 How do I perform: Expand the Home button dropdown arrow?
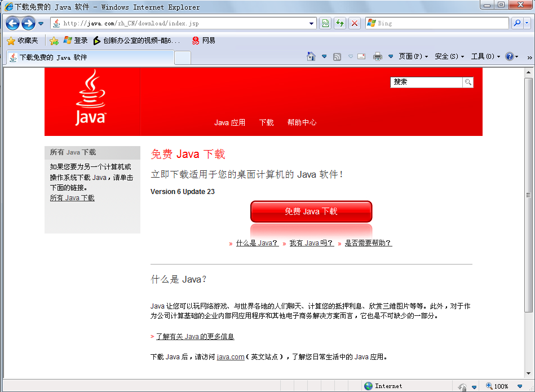[x=324, y=56]
